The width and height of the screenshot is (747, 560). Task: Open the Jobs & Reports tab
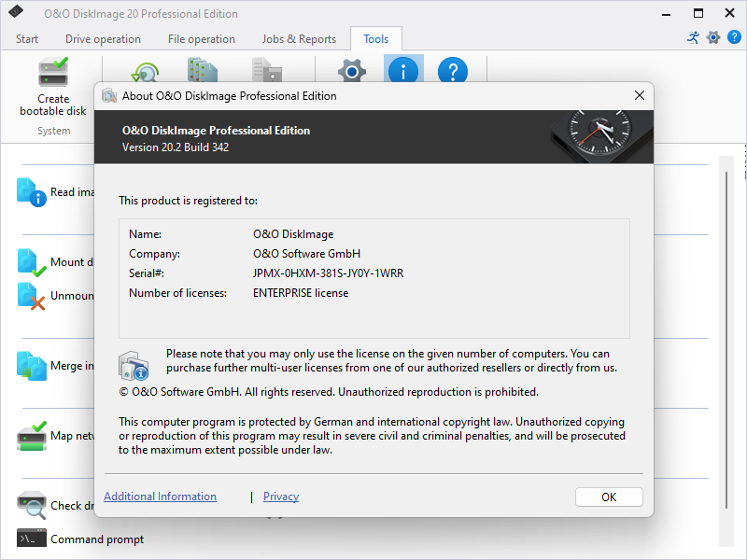[x=299, y=39]
